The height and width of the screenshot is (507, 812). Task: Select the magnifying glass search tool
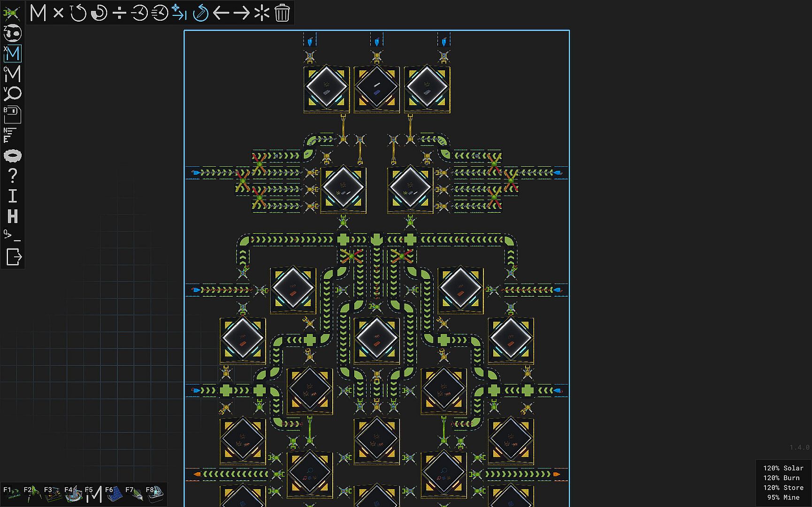tap(13, 94)
